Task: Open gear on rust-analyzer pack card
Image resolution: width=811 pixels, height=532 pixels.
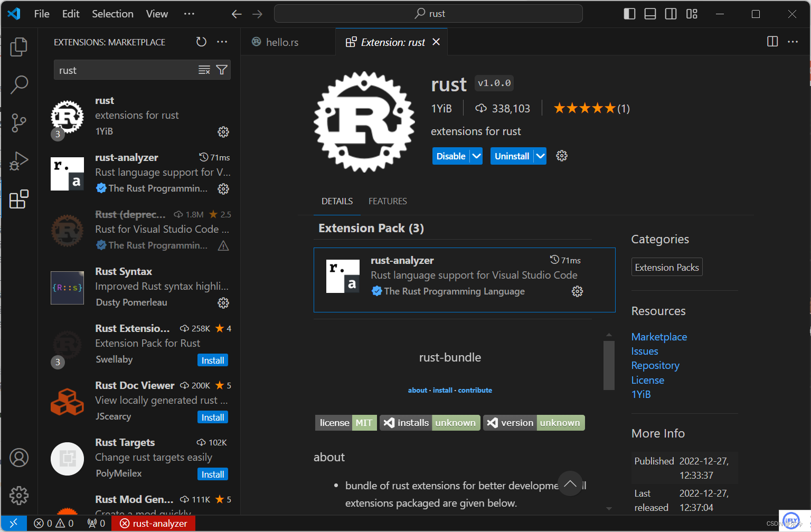Action: pos(578,291)
